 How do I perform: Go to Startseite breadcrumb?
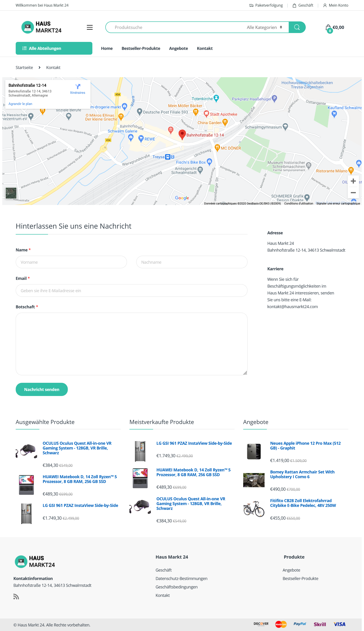[24, 68]
